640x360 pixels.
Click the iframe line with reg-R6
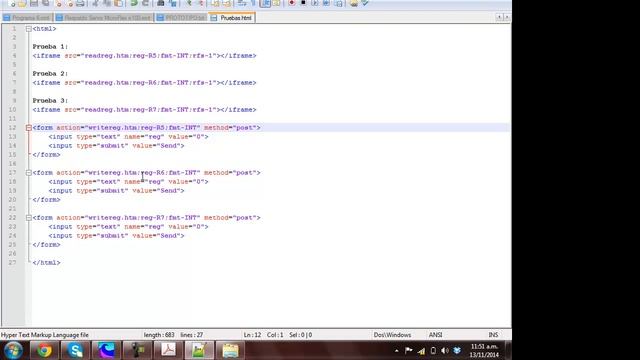(144, 82)
